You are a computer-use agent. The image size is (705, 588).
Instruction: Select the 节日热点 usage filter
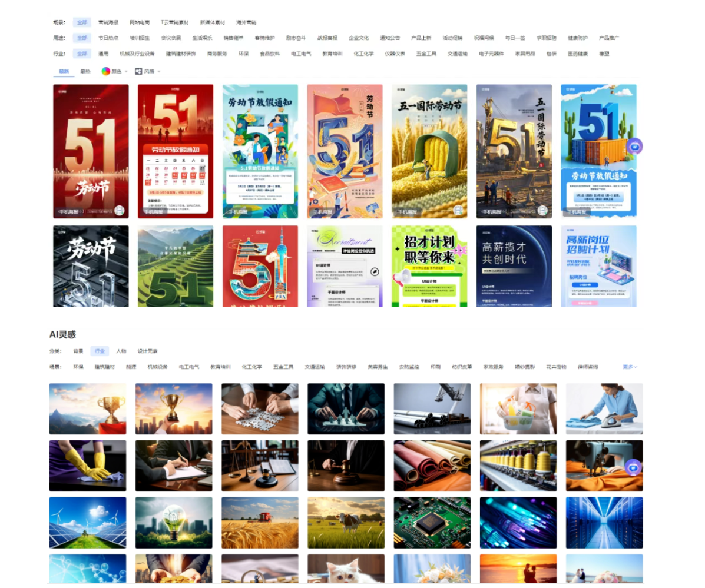coord(108,38)
